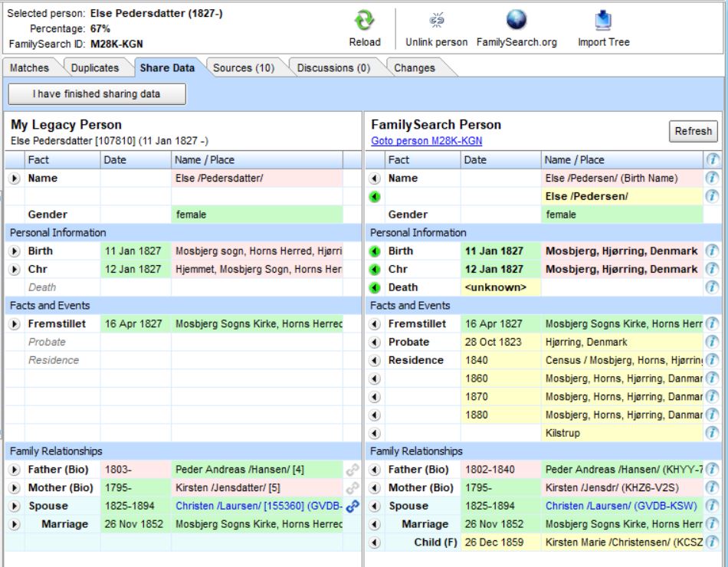Viewport: 728px width, 567px height.
Task: Select 28 Oct 1823 probate date cell
Action: tap(500, 342)
